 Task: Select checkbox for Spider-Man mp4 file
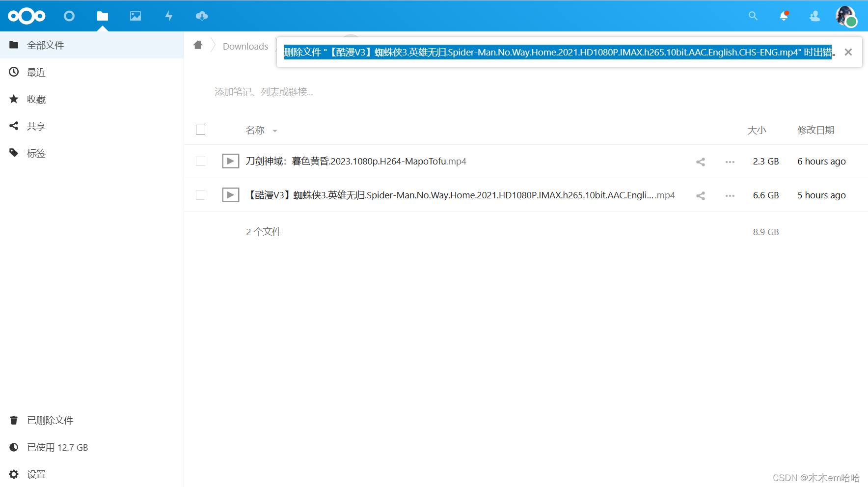pyautogui.click(x=200, y=195)
